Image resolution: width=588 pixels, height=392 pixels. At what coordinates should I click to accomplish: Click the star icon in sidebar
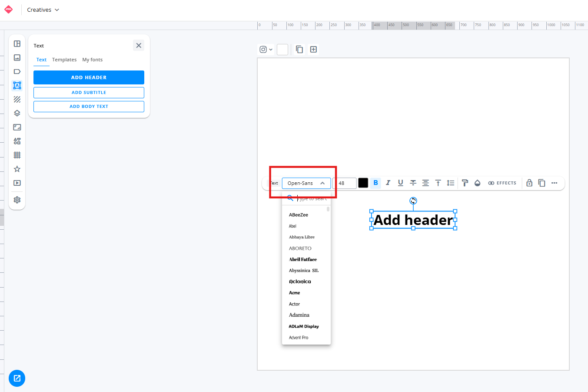coord(17,169)
